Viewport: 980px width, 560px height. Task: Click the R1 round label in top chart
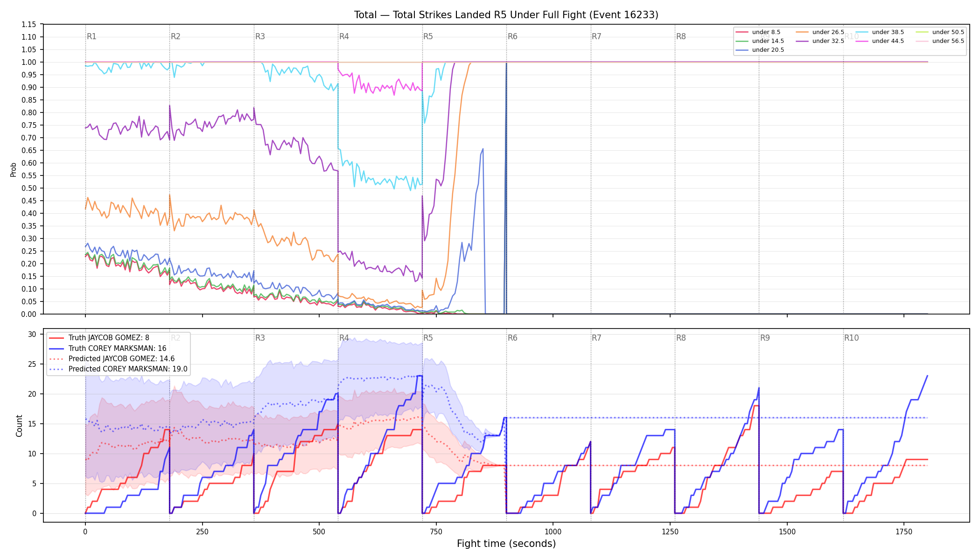(91, 36)
